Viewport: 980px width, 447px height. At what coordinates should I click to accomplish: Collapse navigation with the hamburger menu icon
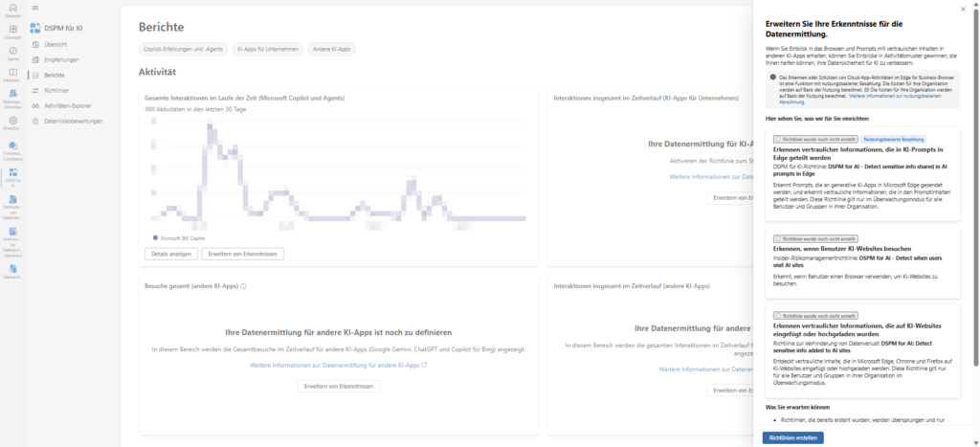35,8
